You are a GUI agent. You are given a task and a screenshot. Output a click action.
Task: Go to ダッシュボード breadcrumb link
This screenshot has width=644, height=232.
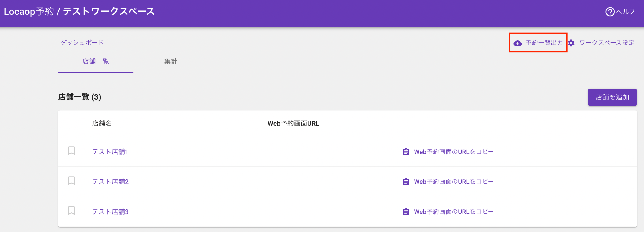click(82, 42)
